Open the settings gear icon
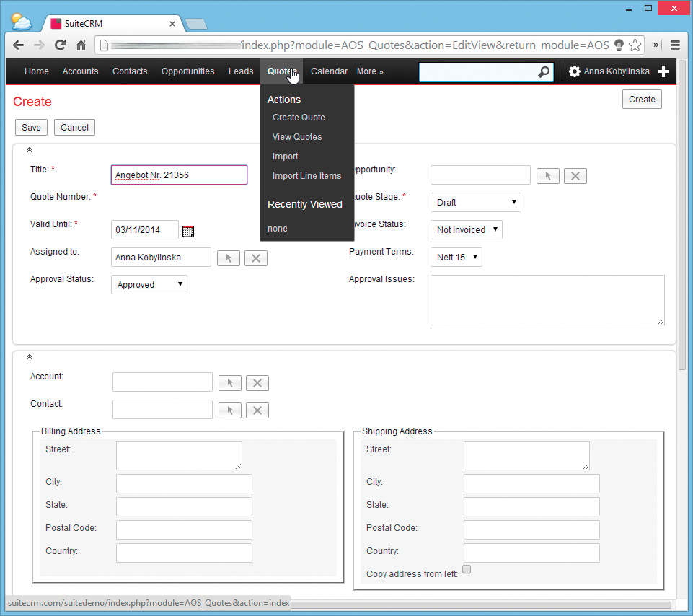Viewport: 693px width, 616px height. click(575, 71)
